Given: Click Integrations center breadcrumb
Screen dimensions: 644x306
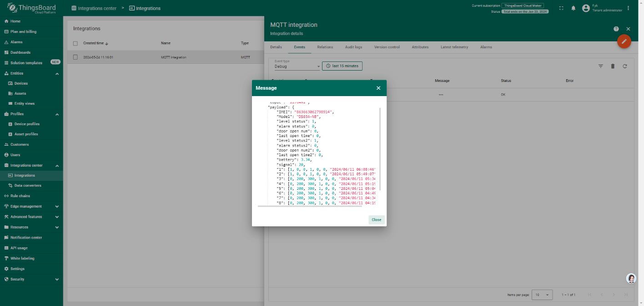Looking at the screenshot, I should (x=94, y=8).
